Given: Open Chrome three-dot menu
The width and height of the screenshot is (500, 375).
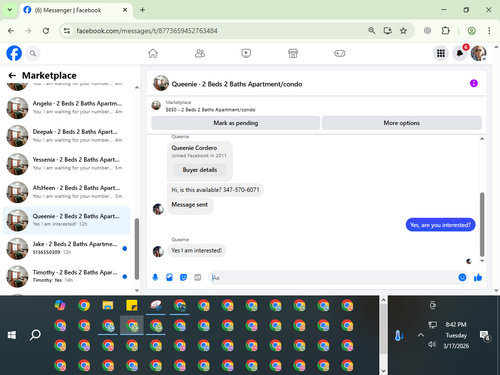Looking at the screenshot, I should tap(489, 31).
